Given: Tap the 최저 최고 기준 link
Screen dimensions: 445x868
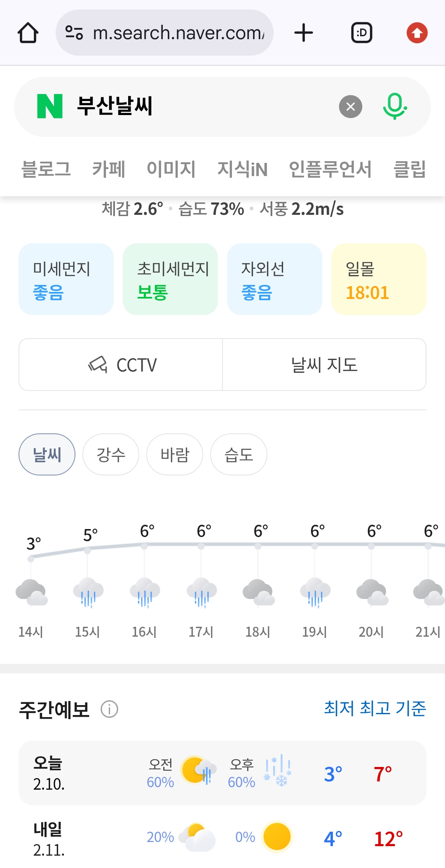Looking at the screenshot, I should (375, 708).
